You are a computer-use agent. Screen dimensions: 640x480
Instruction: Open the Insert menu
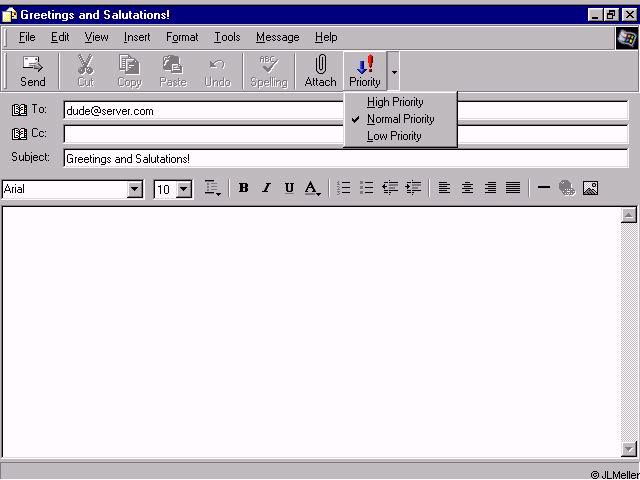(137, 37)
